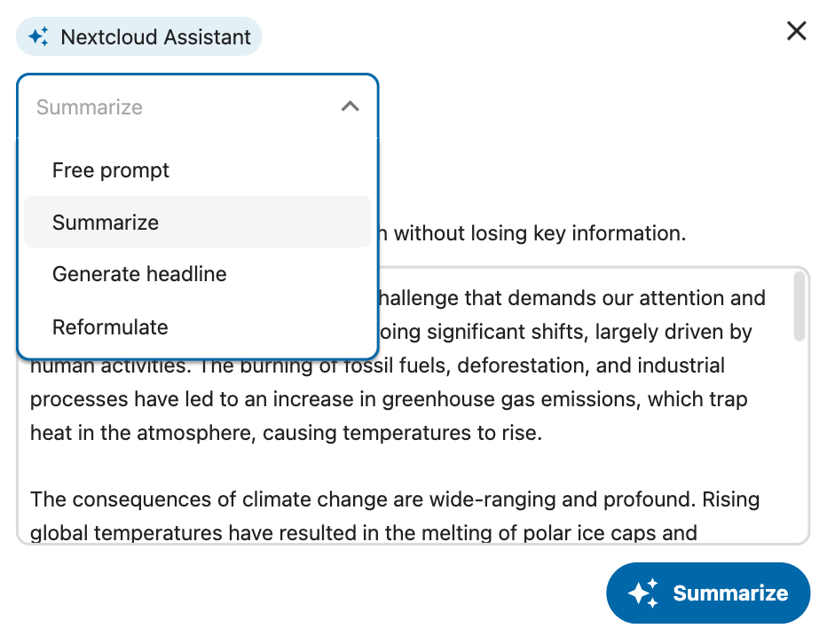Click the sparkle icon beside Nextcloud Assistant

pos(38,36)
